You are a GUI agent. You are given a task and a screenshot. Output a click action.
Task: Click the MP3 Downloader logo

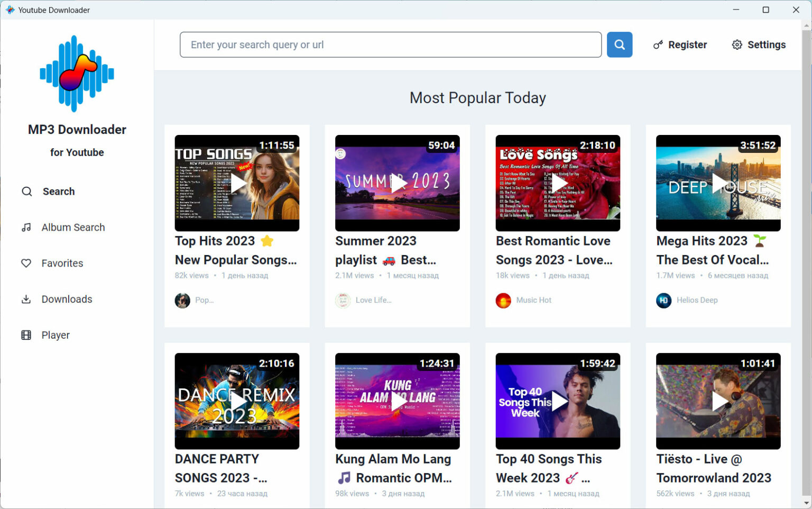click(77, 74)
